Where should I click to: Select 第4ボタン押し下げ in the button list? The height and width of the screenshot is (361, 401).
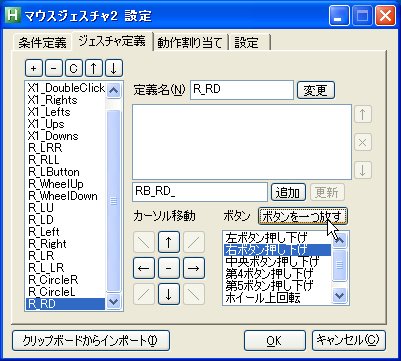(277, 274)
